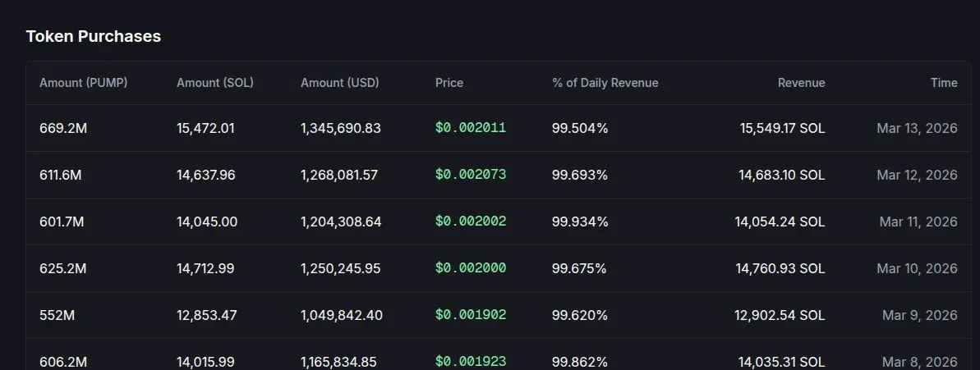Select the 99.620% daily revenue cell
Image resolution: width=980 pixels, height=370 pixels.
coord(580,315)
